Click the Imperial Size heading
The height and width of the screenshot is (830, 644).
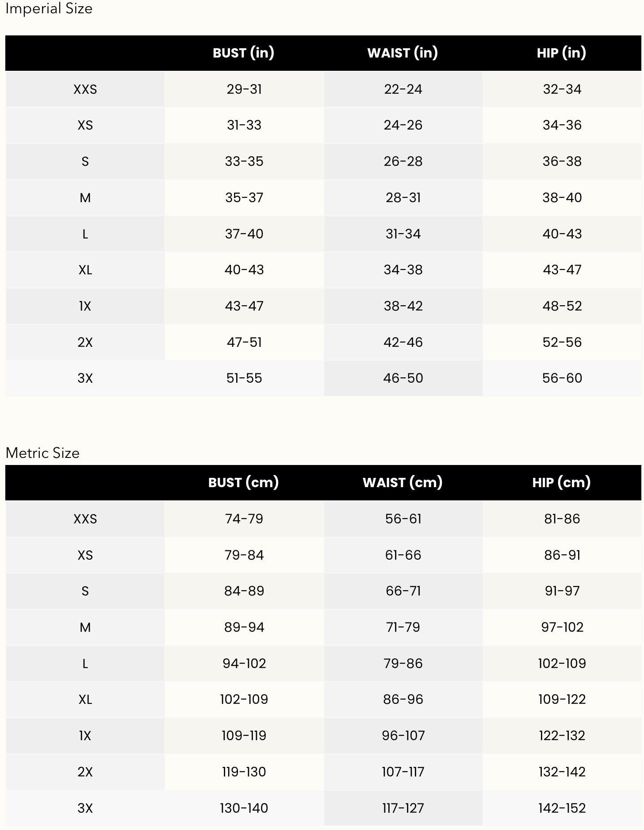49,8
